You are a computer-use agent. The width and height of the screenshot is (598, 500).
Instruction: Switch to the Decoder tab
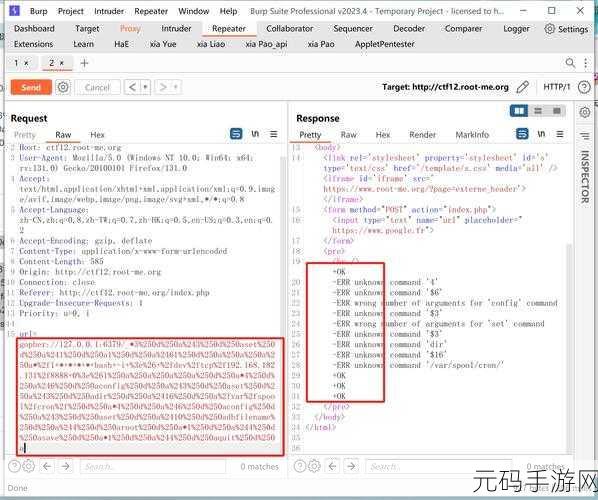409,29
